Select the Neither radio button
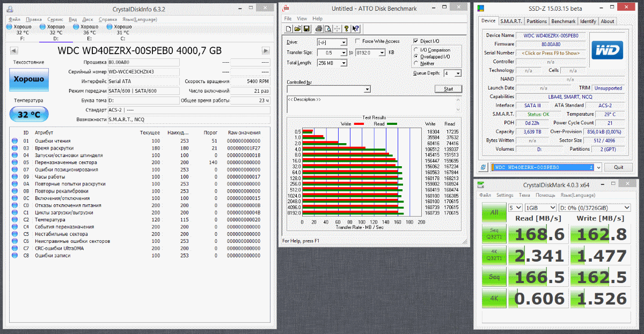 [x=416, y=63]
